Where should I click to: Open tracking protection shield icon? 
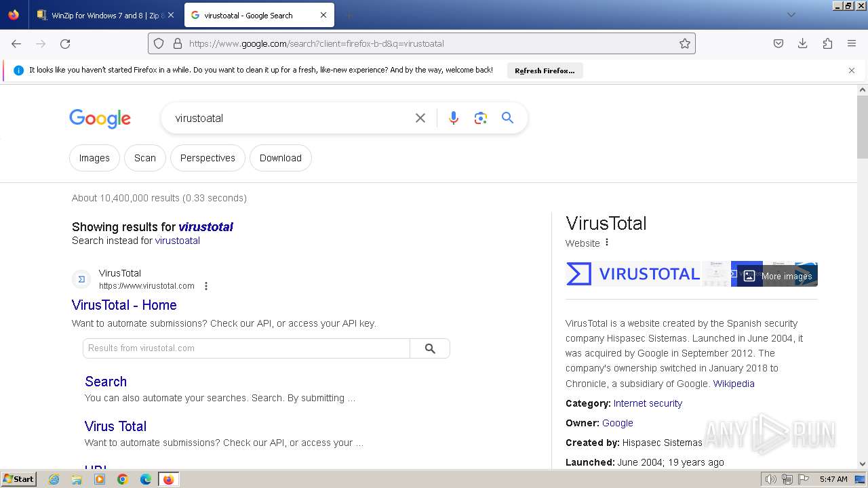159,43
